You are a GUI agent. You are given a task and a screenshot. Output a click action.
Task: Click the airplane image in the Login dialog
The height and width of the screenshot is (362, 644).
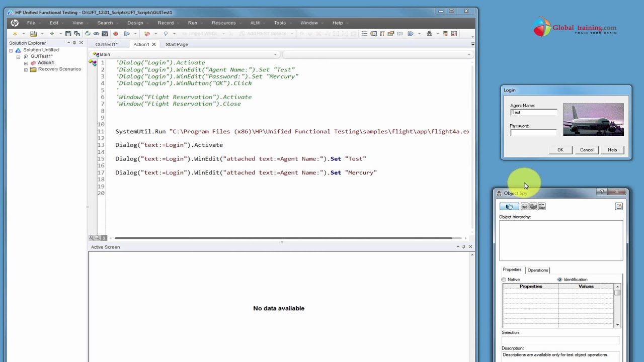click(593, 120)
